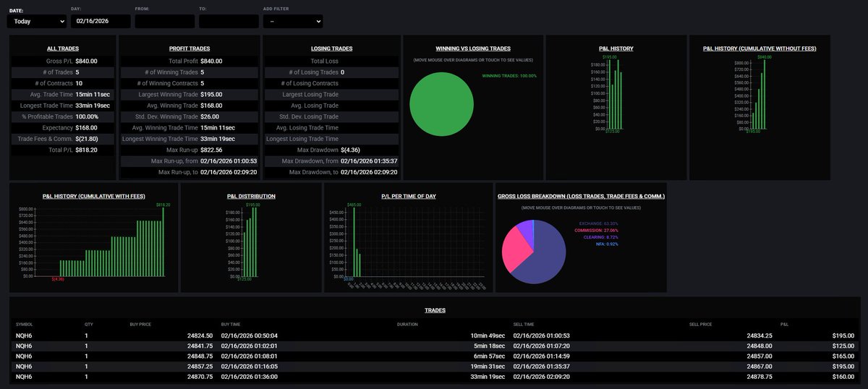This screenshot has height=389, width=868.
Task: Click the sell price 24848.00 cell
Action: (759, 346)
